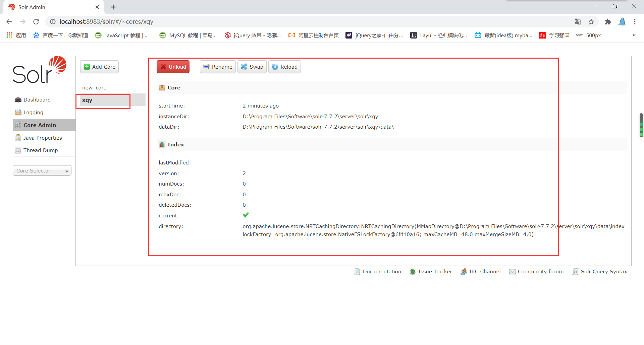This screenshot has height=345, width=644.
Task: Show more bookmarks chevron
Action: (x=634, y=35)
